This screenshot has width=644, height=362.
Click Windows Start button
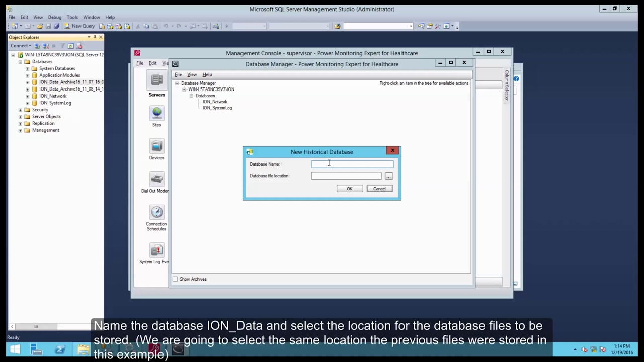pyautogui.click(x=15, y=349)
